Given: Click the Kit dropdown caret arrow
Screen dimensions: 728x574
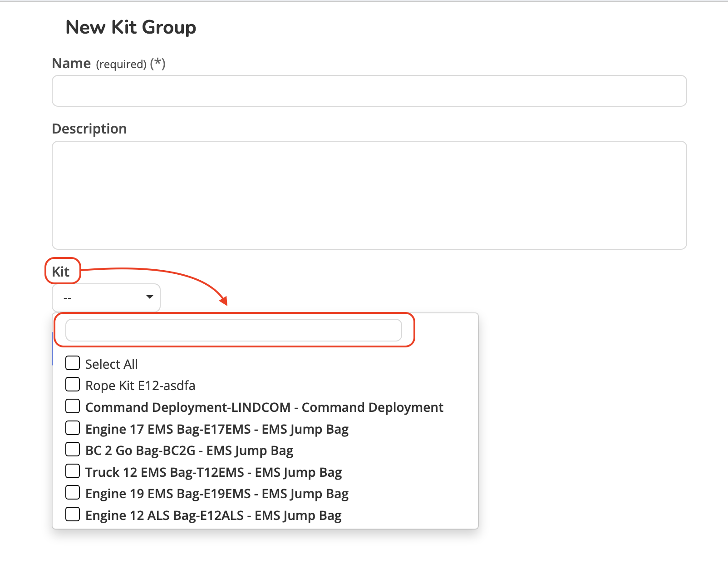Looking at the screenshot, I should pos(149,297).
